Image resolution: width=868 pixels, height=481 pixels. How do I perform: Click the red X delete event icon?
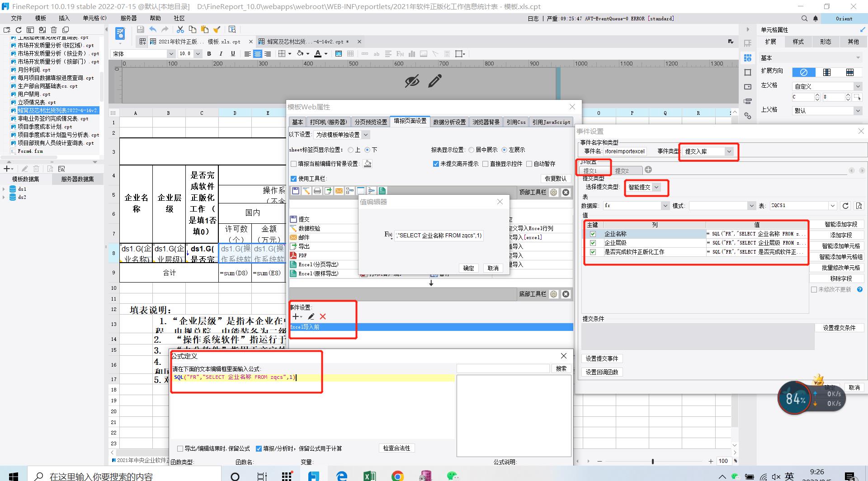click(323, 316)
